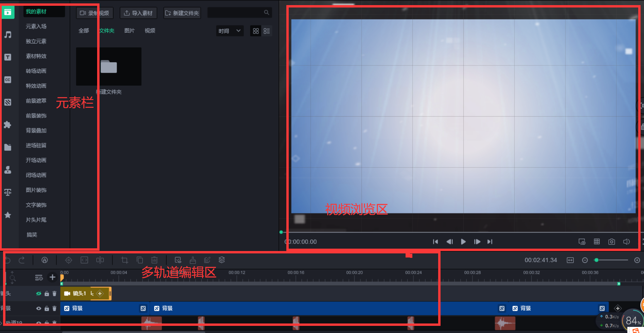
Task: Open track management list icon
Action: [39, 278]
